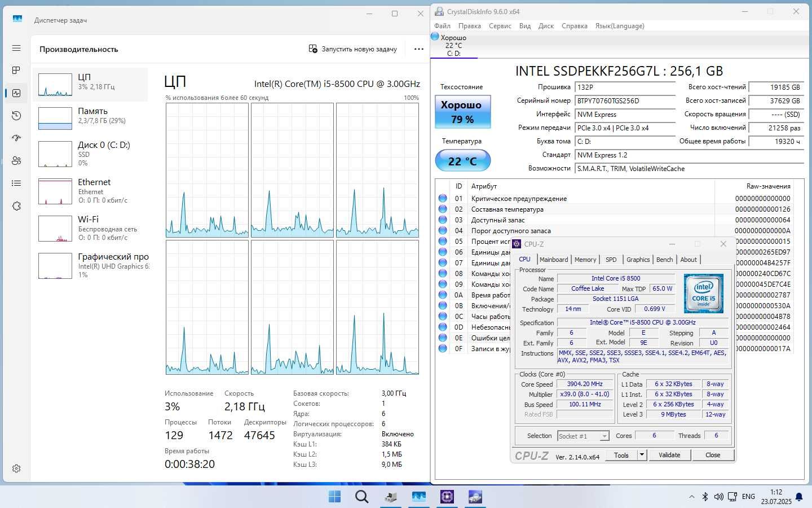The width and height of the screenshot is (812, 508).
Task: Click the Хорошо 79 % health status button
Action: (462, 112)
